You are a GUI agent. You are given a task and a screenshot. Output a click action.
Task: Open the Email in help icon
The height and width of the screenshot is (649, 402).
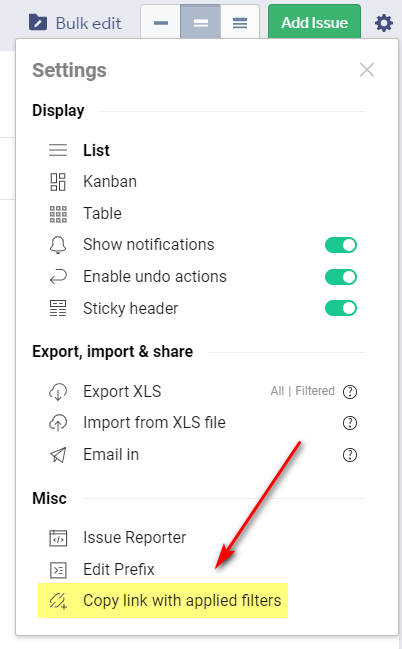pos(350,455)
